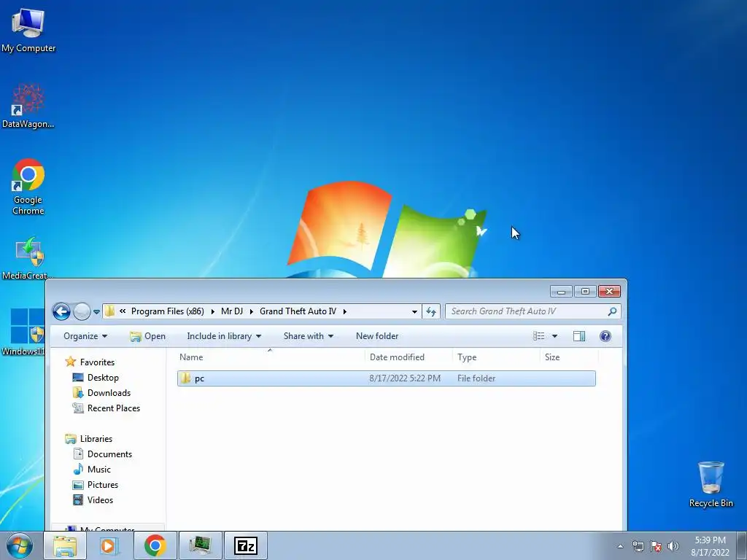
Task: Click the search magnifier icon
Action: (613, 311)
